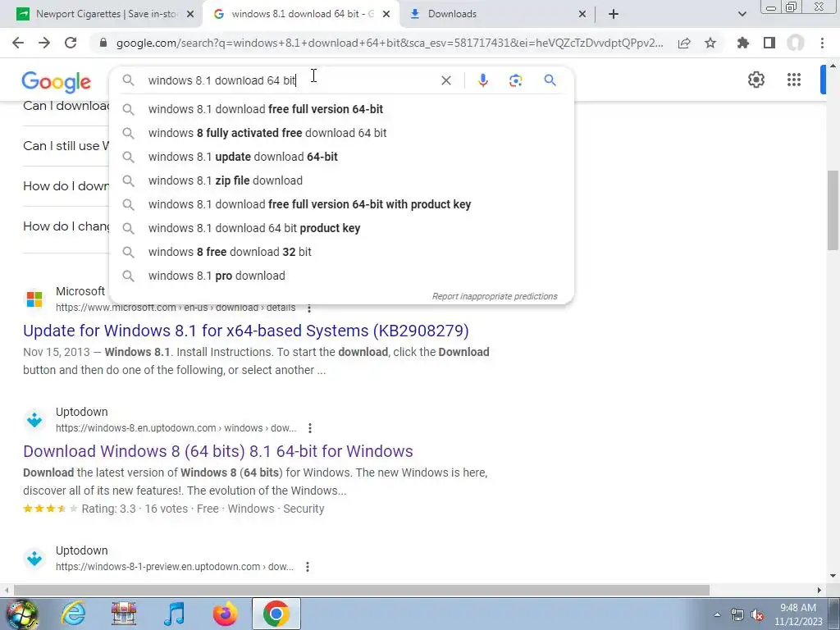Screen dimensions: 840x630
Task: Choose suggestion 'windows 8.1 pro download'
Action: coord(341,276)
